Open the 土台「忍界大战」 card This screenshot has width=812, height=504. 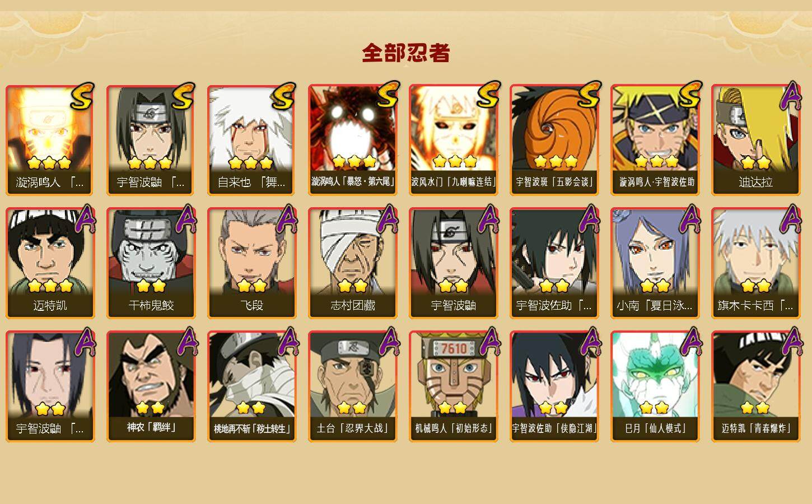(352, 386)
